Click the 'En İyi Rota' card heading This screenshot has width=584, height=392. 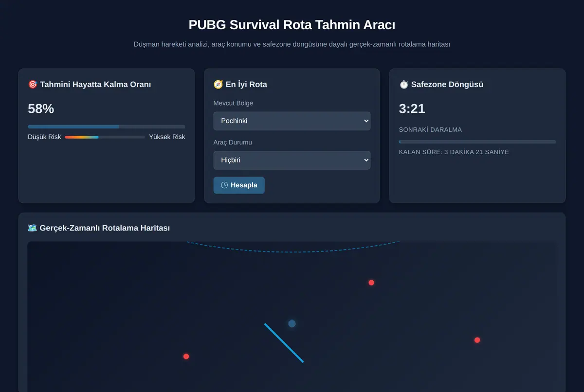coord(246,84)
